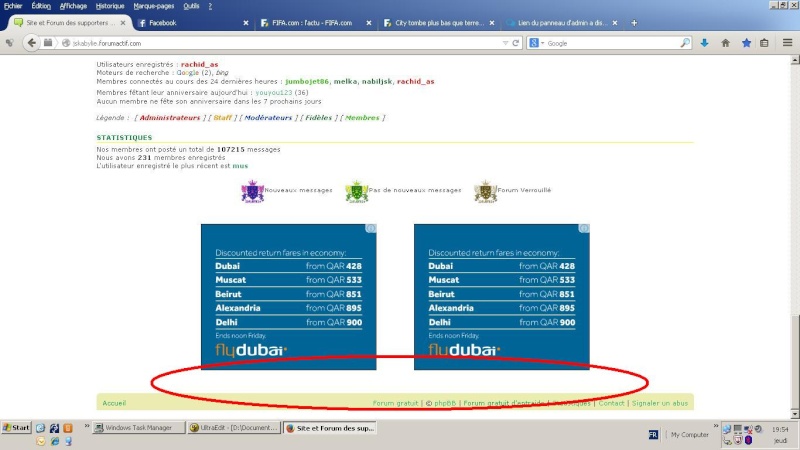
Task: Click the page scrollbar down arrow
Action: point(795,414)
